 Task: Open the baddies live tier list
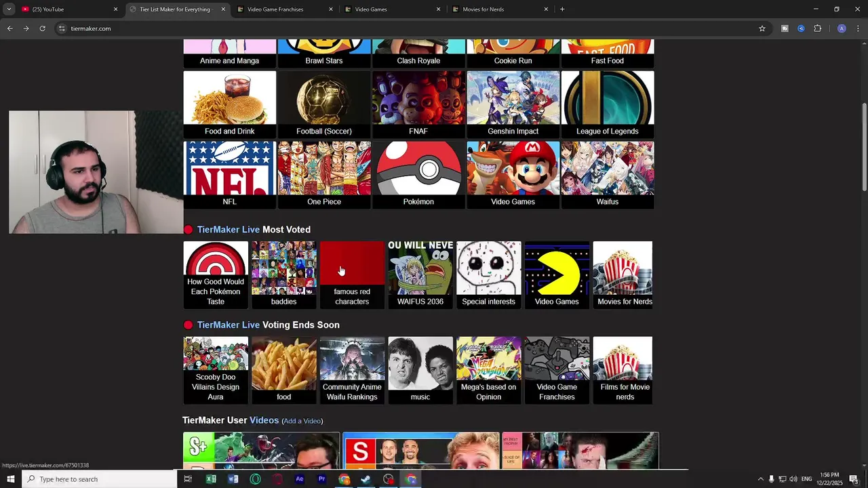pos(283,274)
